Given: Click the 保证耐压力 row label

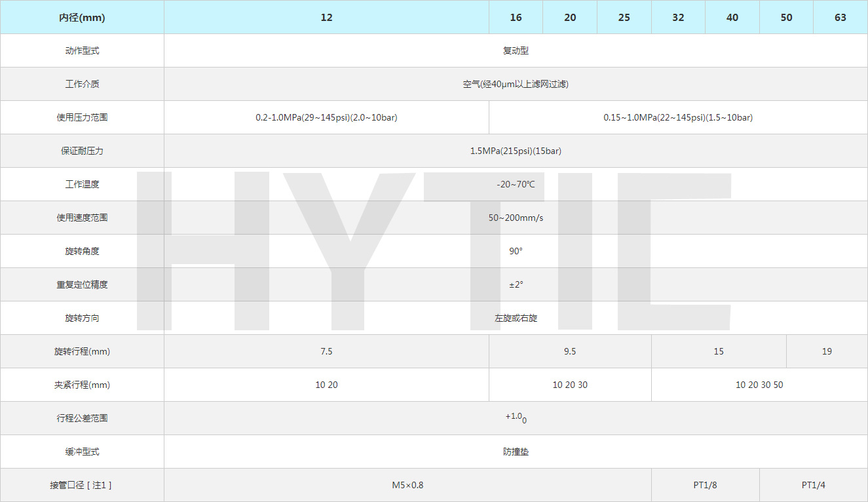Looking at the screenshot, I should 82,151.
